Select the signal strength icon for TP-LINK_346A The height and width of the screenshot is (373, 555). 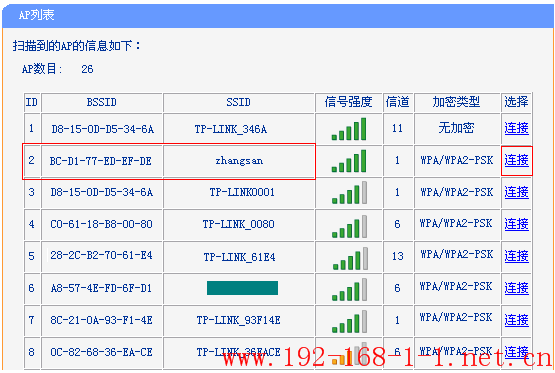[x=349, y=129]
